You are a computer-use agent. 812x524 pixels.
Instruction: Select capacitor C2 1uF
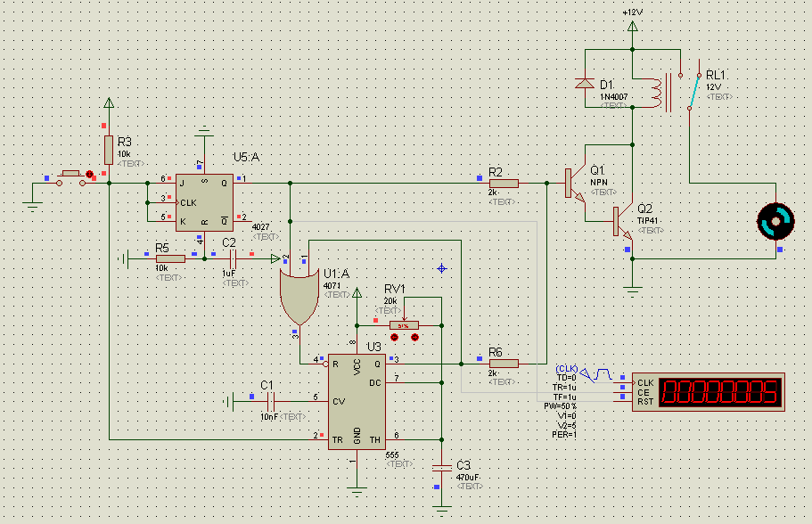click(x=233, y=258)
